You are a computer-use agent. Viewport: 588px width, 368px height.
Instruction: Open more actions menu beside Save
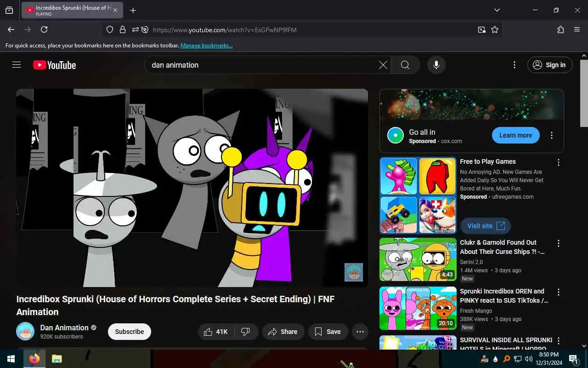(x=360, y=332)
